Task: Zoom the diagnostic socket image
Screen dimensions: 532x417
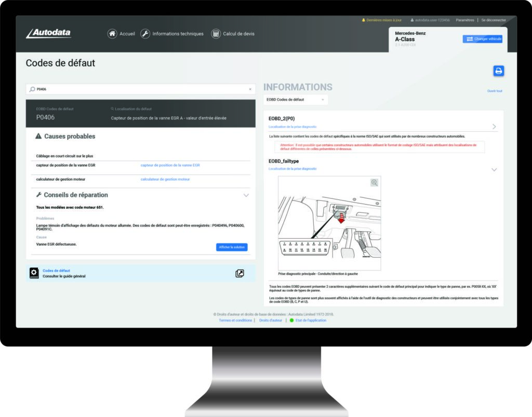Action: [374, 182]
